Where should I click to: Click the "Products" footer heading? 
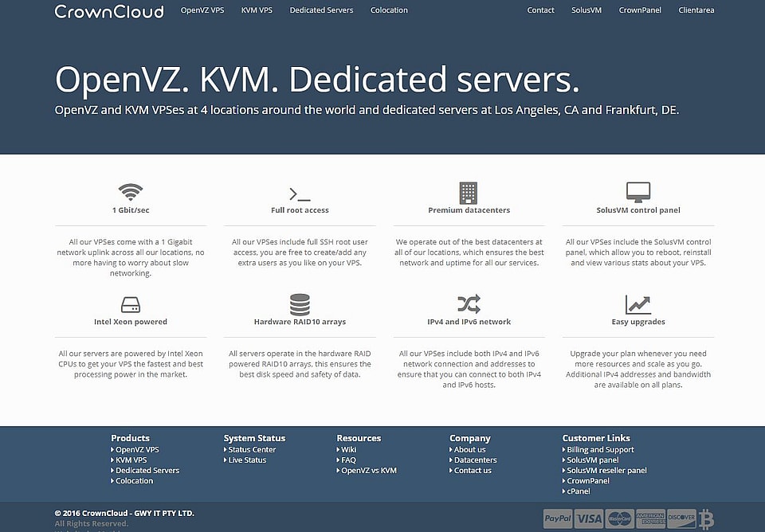coord(130,438)
